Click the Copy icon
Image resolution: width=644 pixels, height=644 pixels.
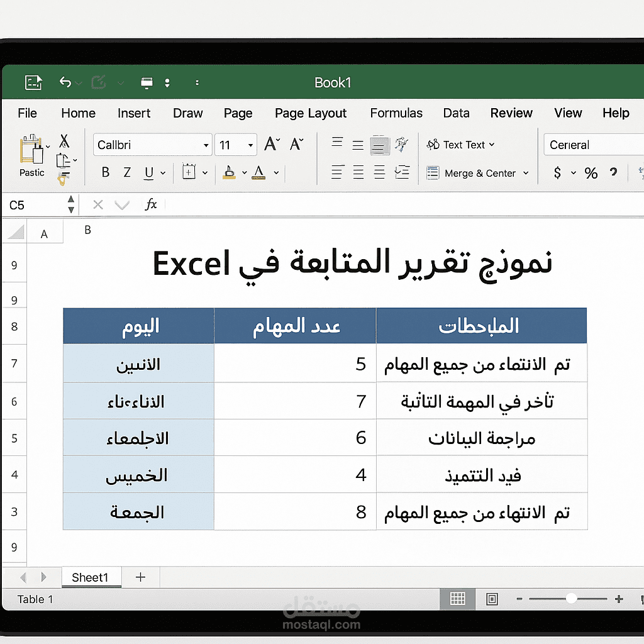click(x=63, y=160)
